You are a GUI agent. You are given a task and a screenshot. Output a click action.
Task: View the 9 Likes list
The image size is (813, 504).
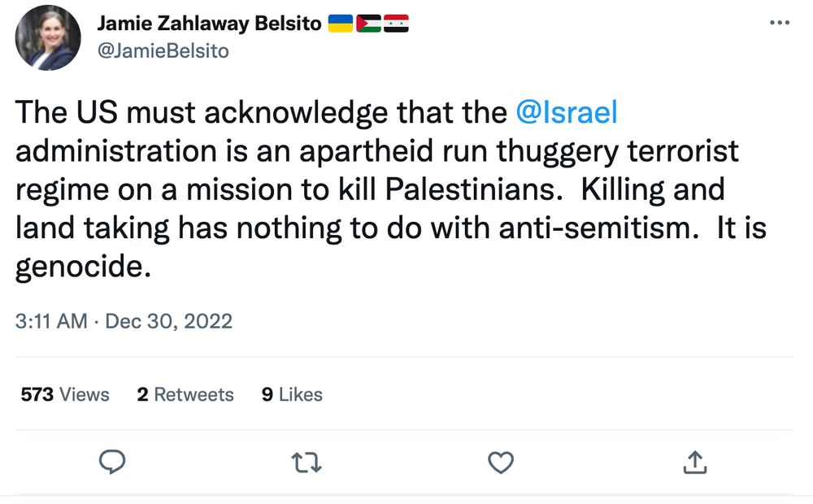pos(291,395)
